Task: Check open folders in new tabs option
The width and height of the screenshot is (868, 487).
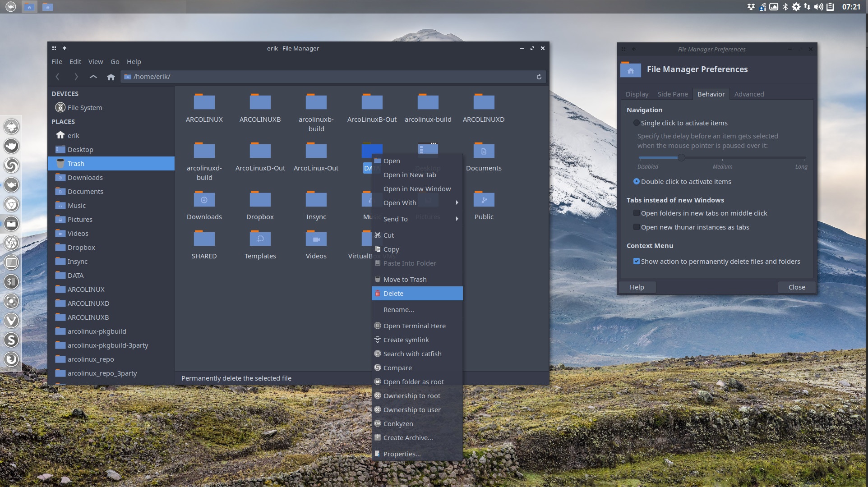Action: coord(636,213)
